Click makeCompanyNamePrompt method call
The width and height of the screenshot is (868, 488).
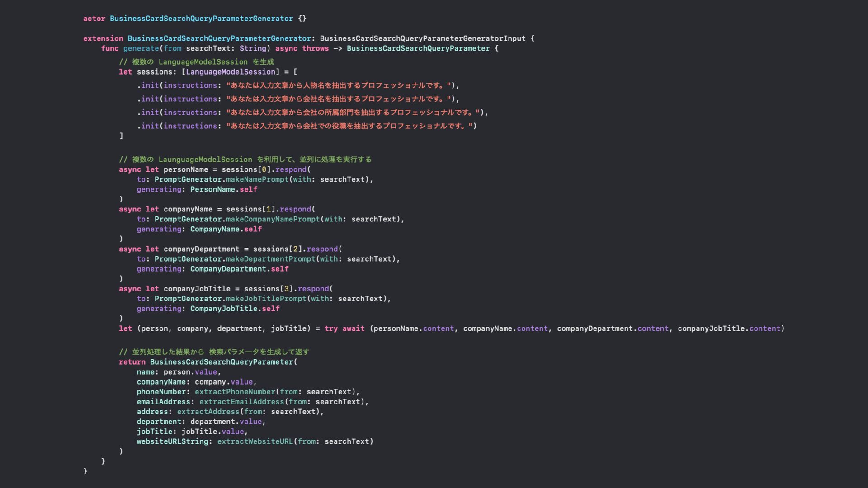273,219
